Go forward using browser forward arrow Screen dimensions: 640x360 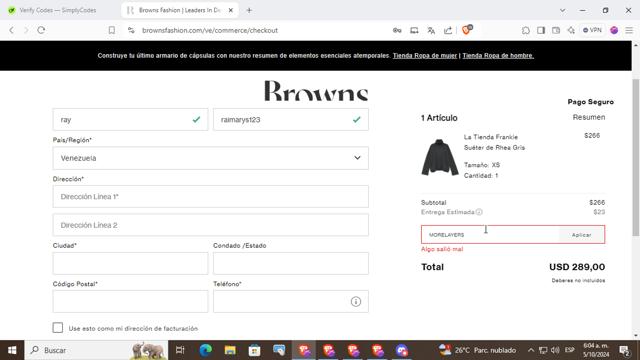26,30
